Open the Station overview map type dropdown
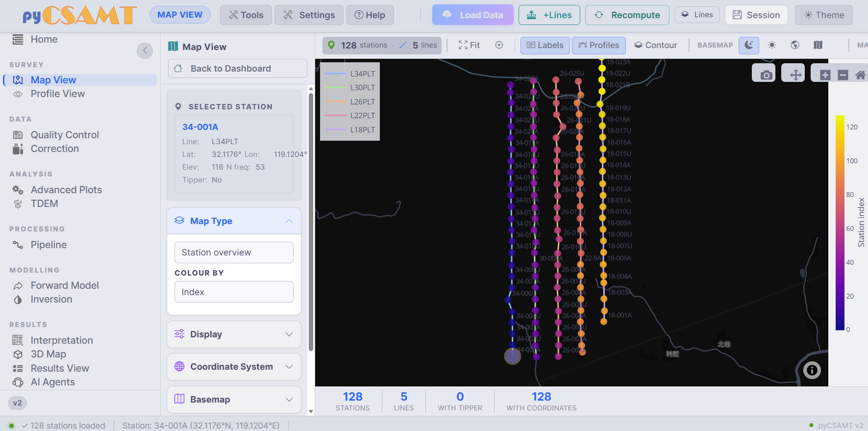Viewport: 868px width, 431px height. [234, 253]
